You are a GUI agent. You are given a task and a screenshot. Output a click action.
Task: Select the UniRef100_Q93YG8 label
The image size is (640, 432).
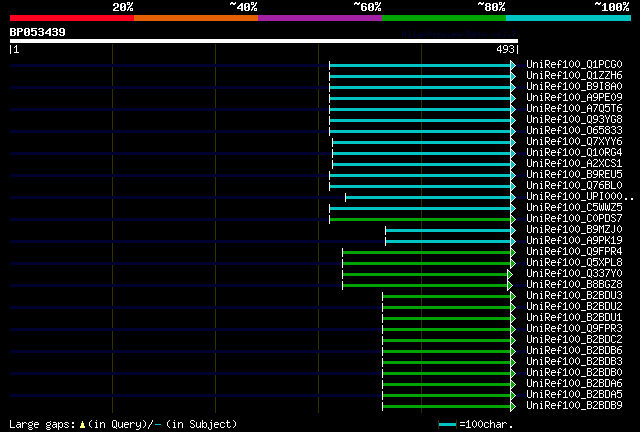point(574,120)
